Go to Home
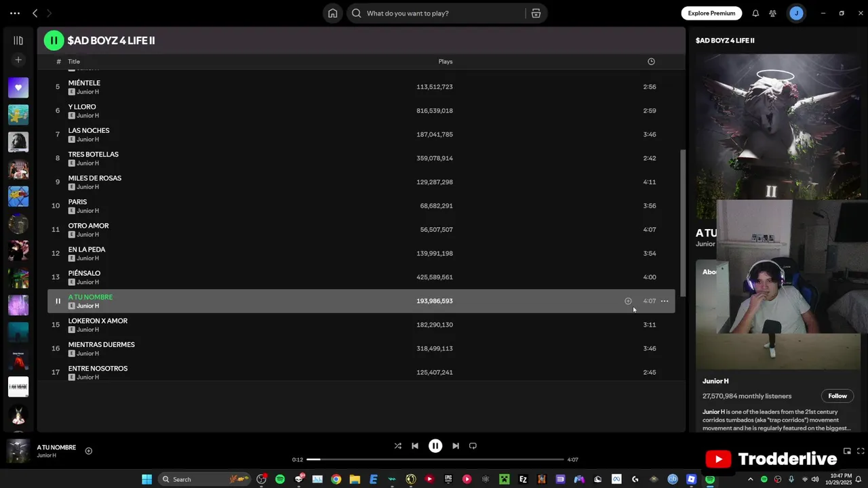This screenshot has height=488, width=868. tap(332, 13)
